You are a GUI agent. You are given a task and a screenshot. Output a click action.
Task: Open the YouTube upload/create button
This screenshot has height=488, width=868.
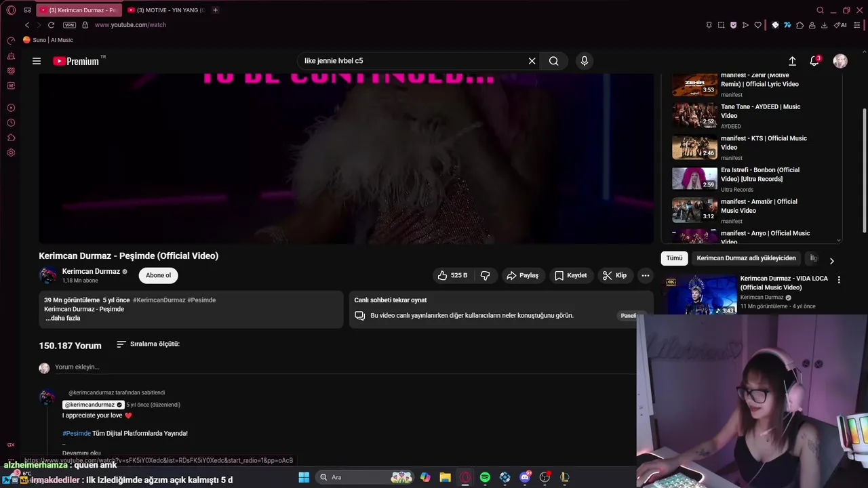[792, 61]
